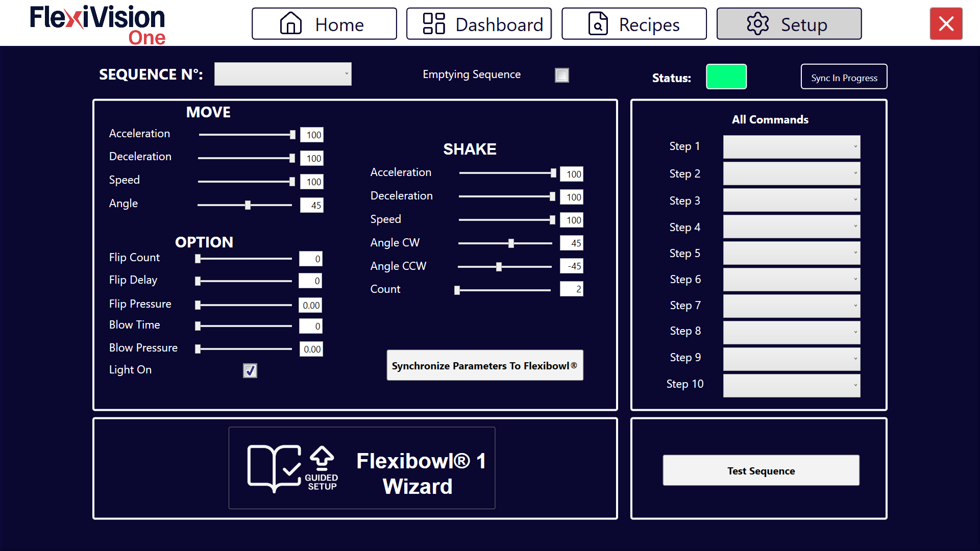Click the Shake Count value field

point(572,289)
